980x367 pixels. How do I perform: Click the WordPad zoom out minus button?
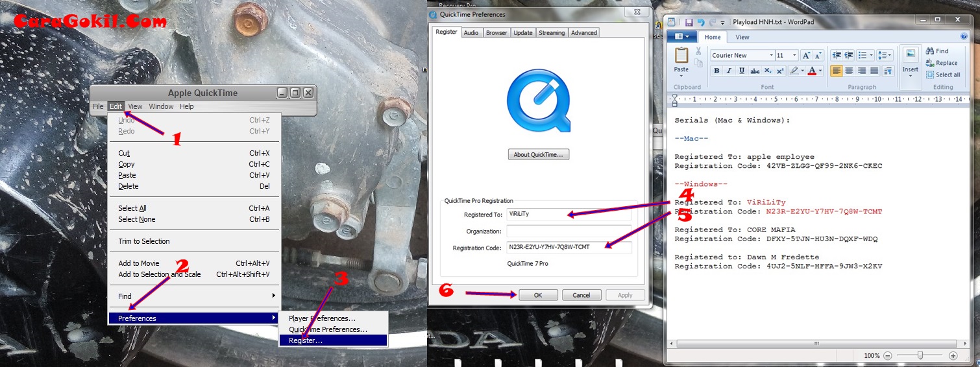pos(888,355)
